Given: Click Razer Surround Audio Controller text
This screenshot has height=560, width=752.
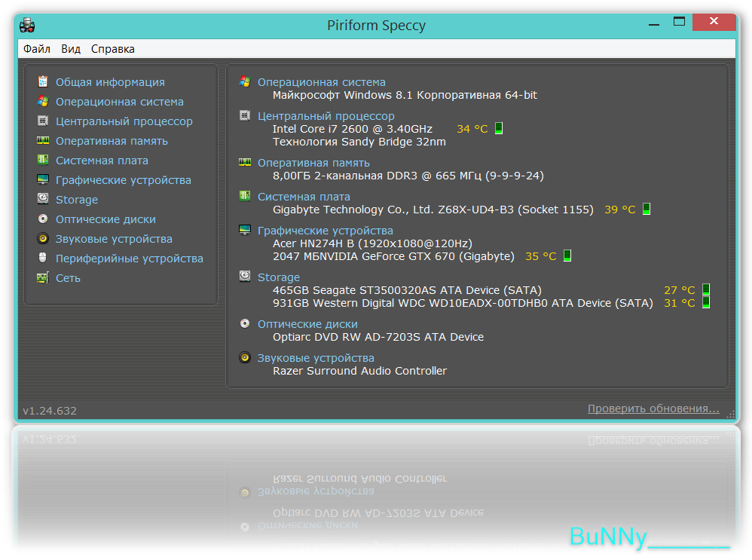Looking at the screenshot, I should pos(359,371).
